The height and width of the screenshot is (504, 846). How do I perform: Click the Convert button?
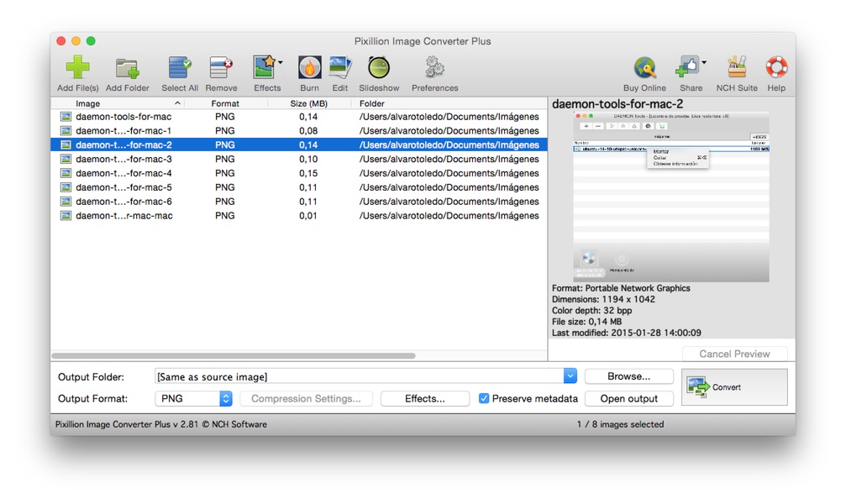point(734,387)
